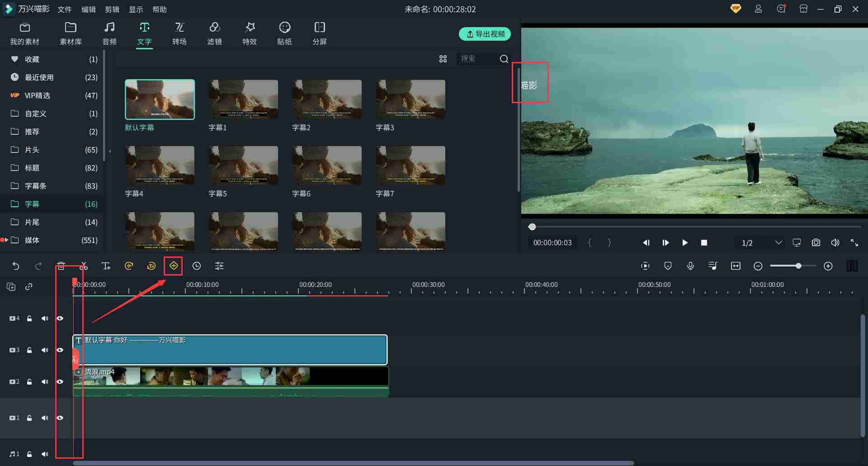
Task: Click the undo arrow icon
Action: 16,266
